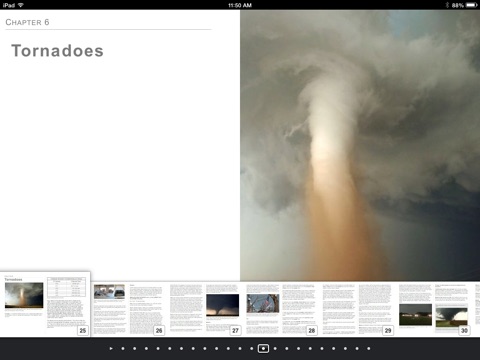Jump to the first dot after the play arrow
This screenshot has width=480, height=360.
[x=123, y=349]
